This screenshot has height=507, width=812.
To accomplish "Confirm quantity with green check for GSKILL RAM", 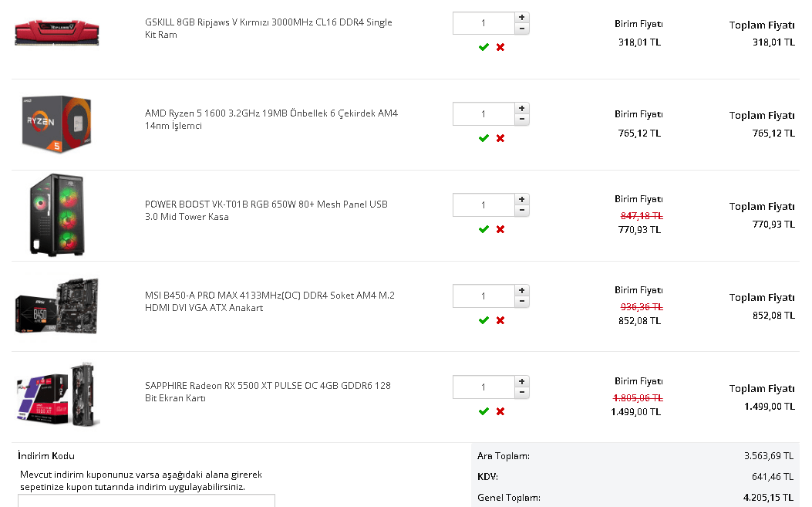I will pyautogui.click(x=483, y=47).
